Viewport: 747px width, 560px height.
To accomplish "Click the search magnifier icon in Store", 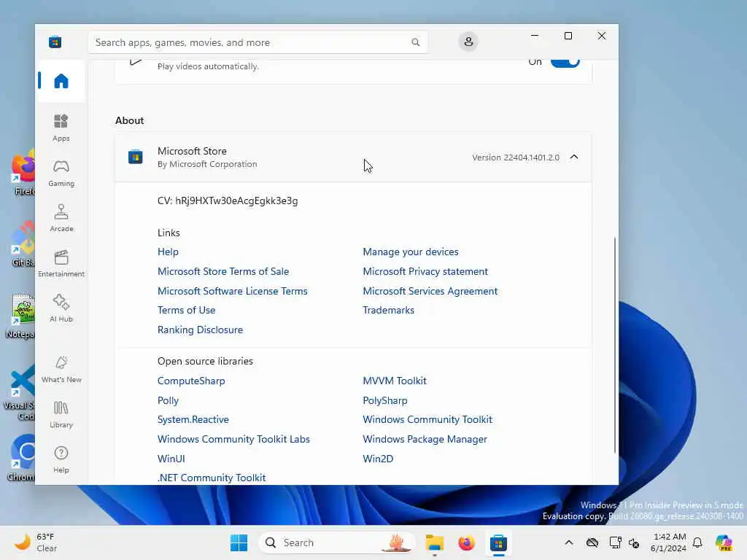I will [415, 42].
